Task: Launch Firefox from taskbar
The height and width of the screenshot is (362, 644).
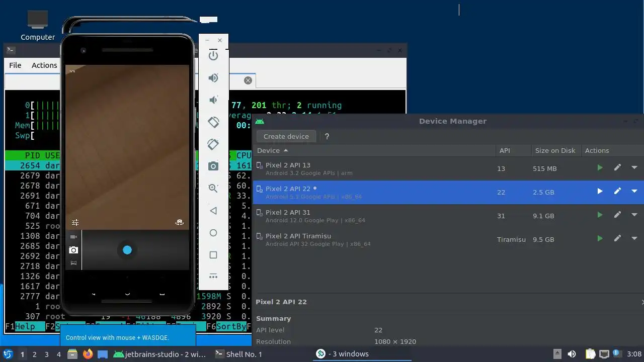Action: coord(88,354)
